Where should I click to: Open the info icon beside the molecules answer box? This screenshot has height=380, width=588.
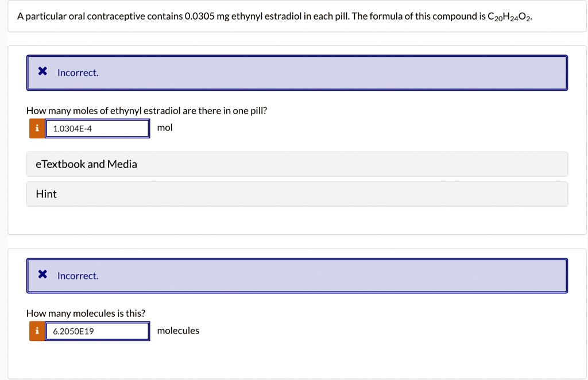click(37, 331)
